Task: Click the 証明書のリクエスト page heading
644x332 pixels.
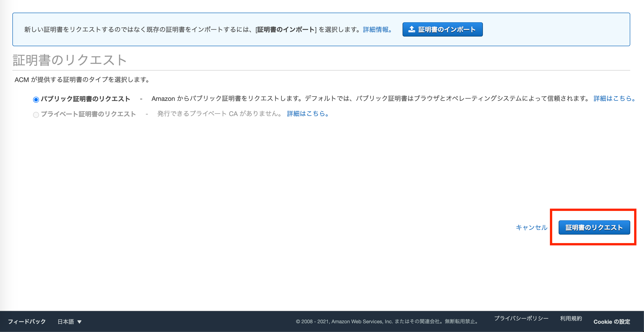Action: point(70,60)
